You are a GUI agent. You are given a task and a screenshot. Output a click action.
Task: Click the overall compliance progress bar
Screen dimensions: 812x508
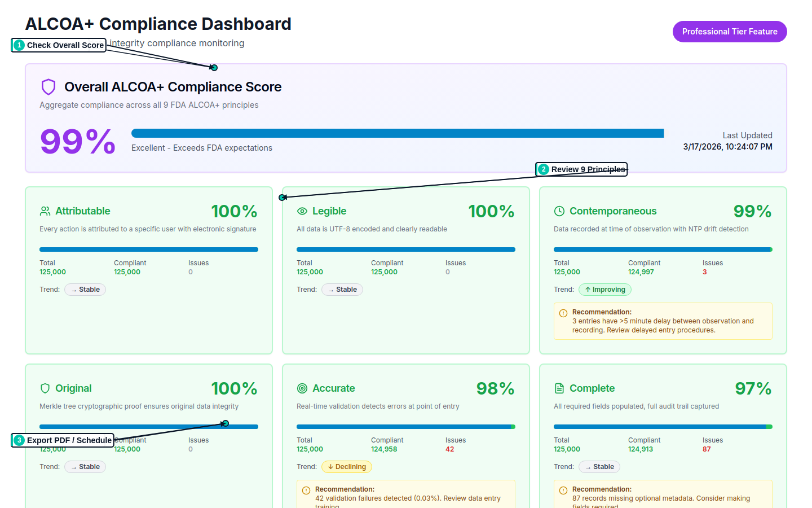tap(398, 133)
